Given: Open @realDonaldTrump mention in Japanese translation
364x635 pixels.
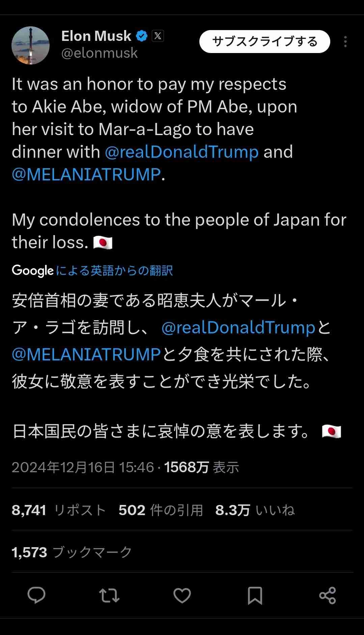Looking at the screenshot, I should tap(238, 328).
